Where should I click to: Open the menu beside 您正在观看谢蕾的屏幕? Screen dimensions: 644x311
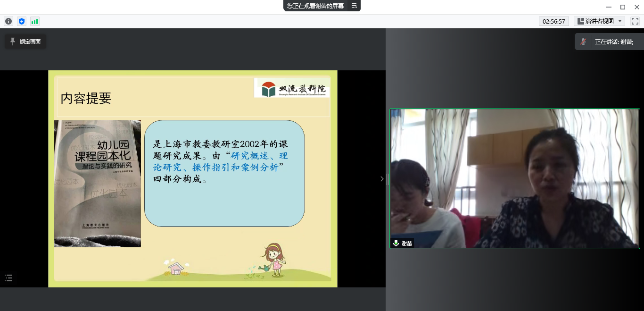pyautogui.click(x=354, y=6)
